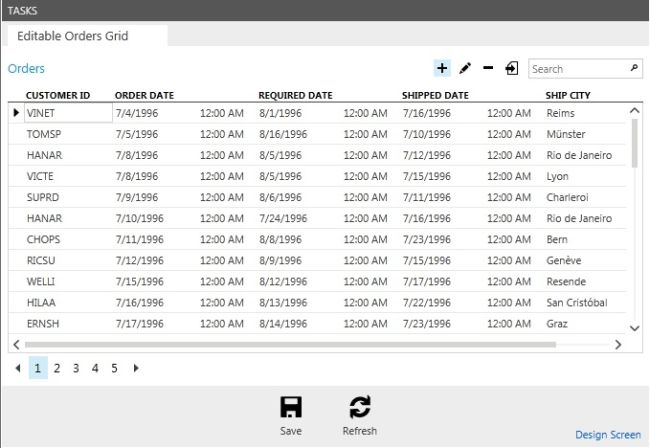
Task: Click the Münster ship city cell
Action: pos(566,134)
